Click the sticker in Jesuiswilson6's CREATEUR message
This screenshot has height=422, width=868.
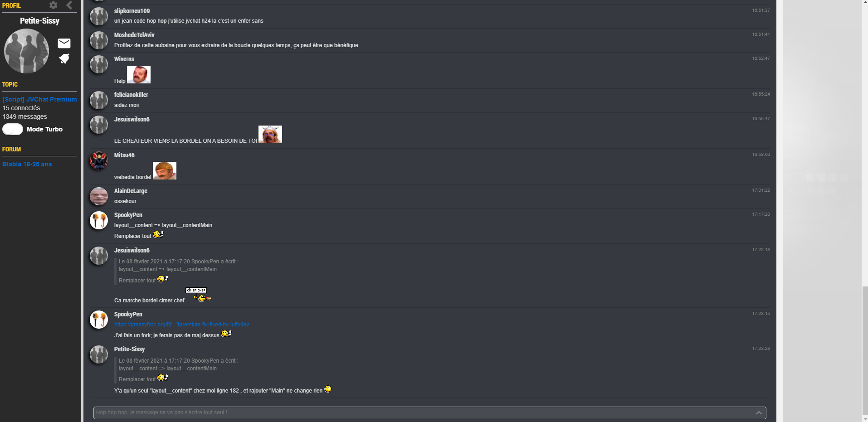coord(270,135)
